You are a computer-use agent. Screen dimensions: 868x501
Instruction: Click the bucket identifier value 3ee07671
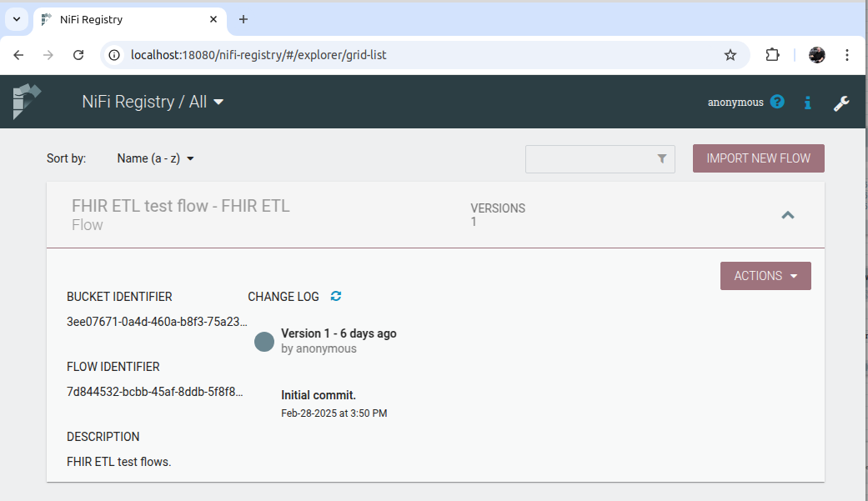157,322
